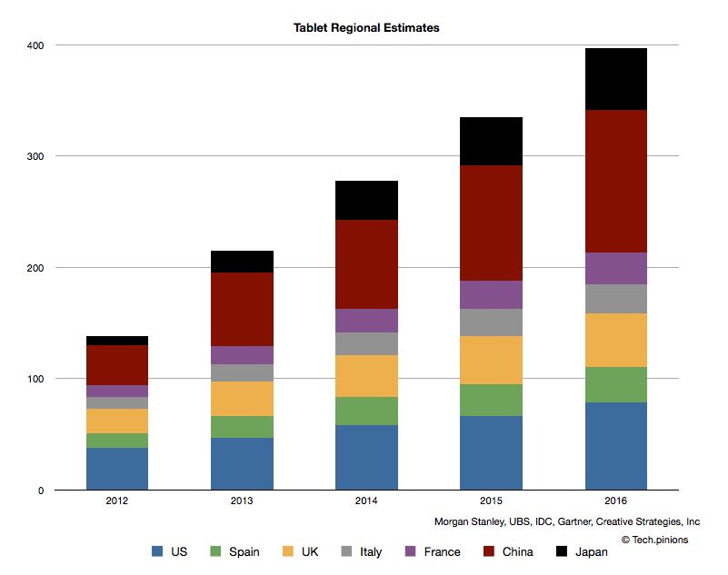This screenshot has height=575, width=728.
Task: Pick the orange UK legend color swatch
Action: click(288, 550)
